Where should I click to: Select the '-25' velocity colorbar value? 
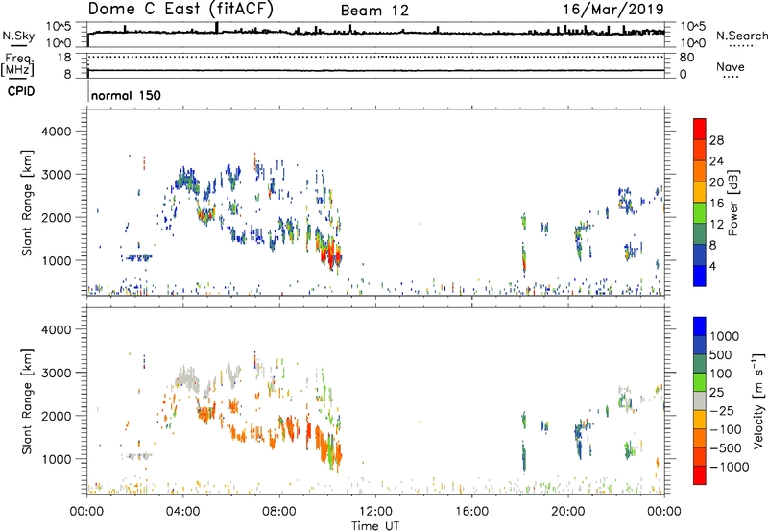coord(724,411)
